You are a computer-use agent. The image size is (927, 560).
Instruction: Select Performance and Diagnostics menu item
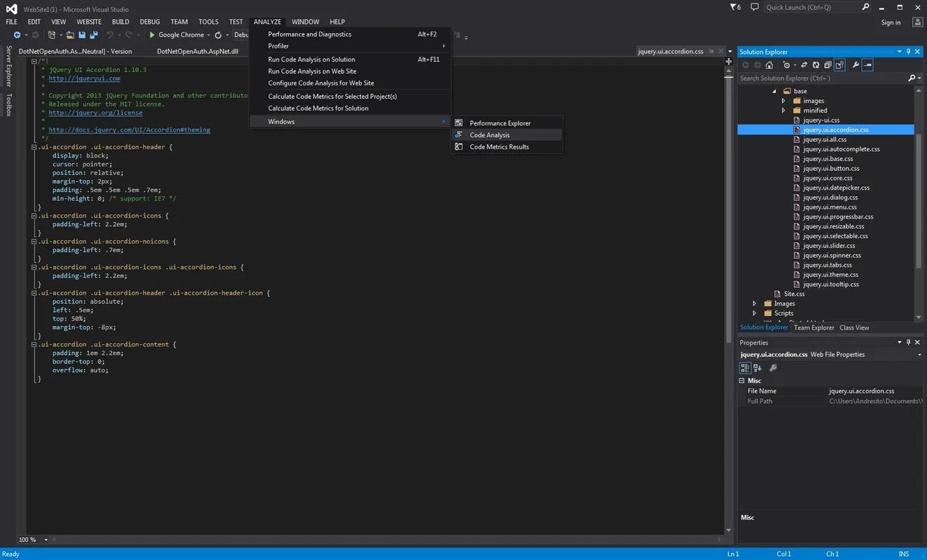click(309, 34)
